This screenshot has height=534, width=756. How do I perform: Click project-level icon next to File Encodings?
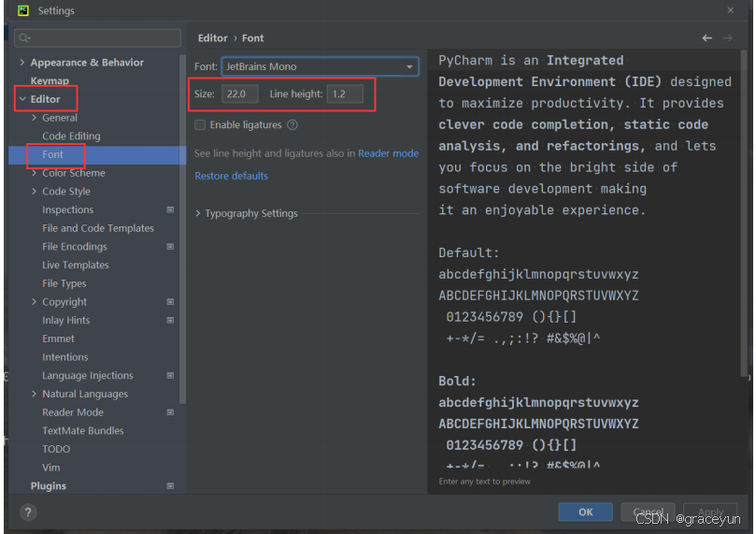170,247
